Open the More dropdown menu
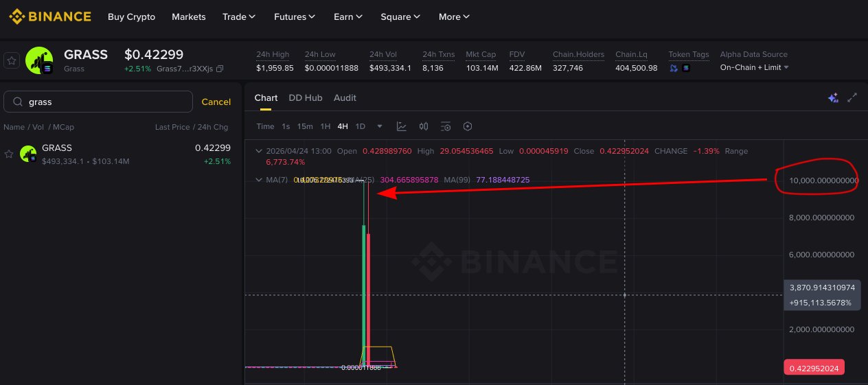The height and width of the screenshot is (385, 868). click(x=454, y=16)
